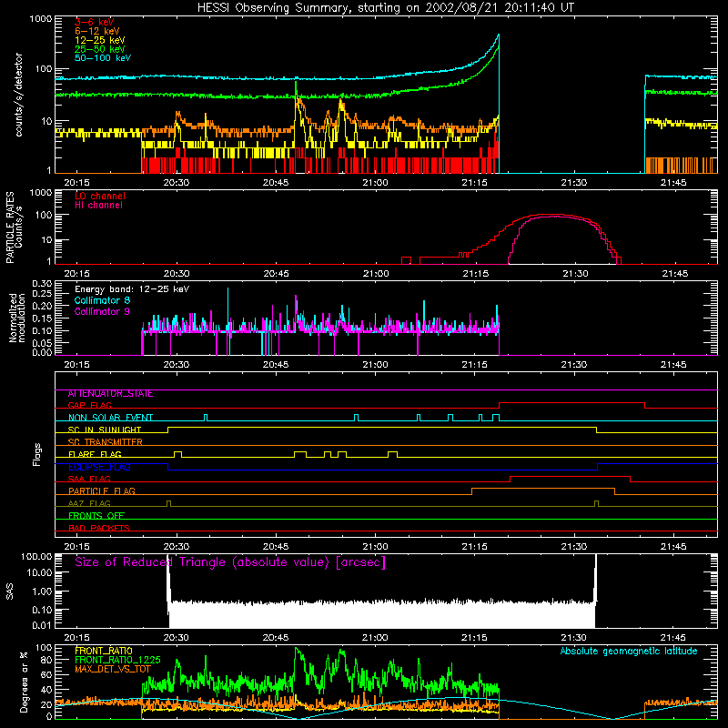The height and width of the screenshot is (728, 728).
Task: Click the green FRONTS_OFF label
Action: (96, 516)
